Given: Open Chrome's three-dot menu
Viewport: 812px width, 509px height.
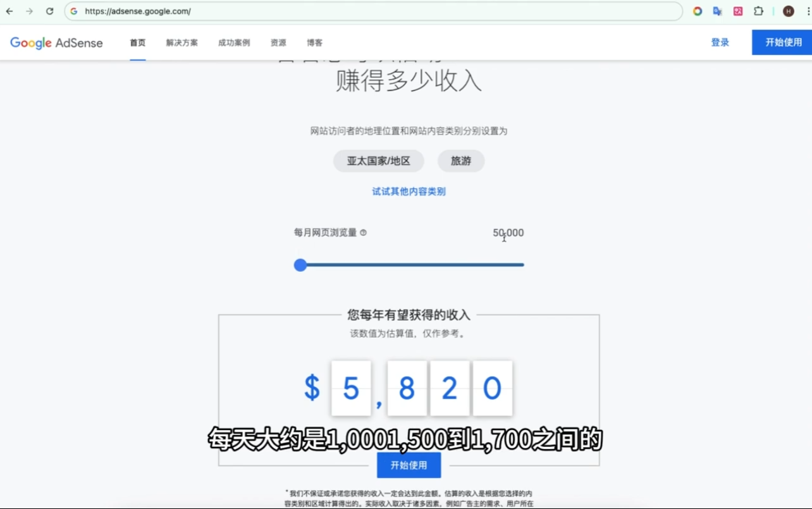Looking at the screenshot, I should [x=808, y=11].
